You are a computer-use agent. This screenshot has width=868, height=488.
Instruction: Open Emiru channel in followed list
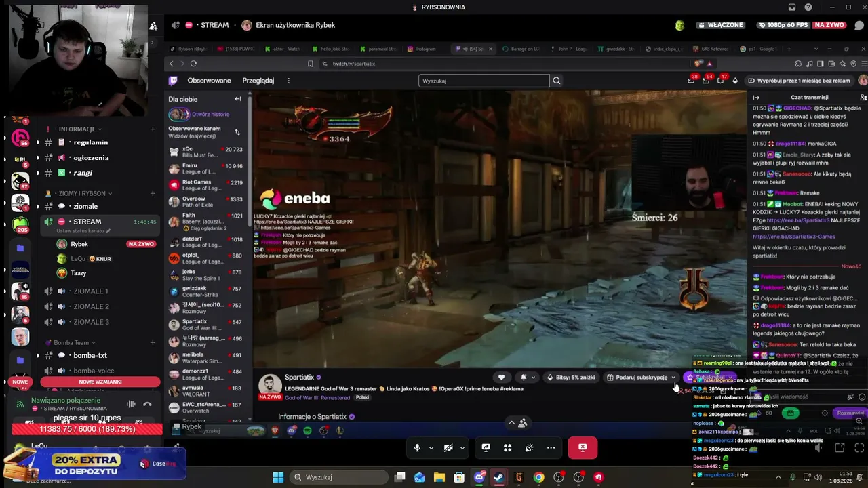click(x=205, y=169)
